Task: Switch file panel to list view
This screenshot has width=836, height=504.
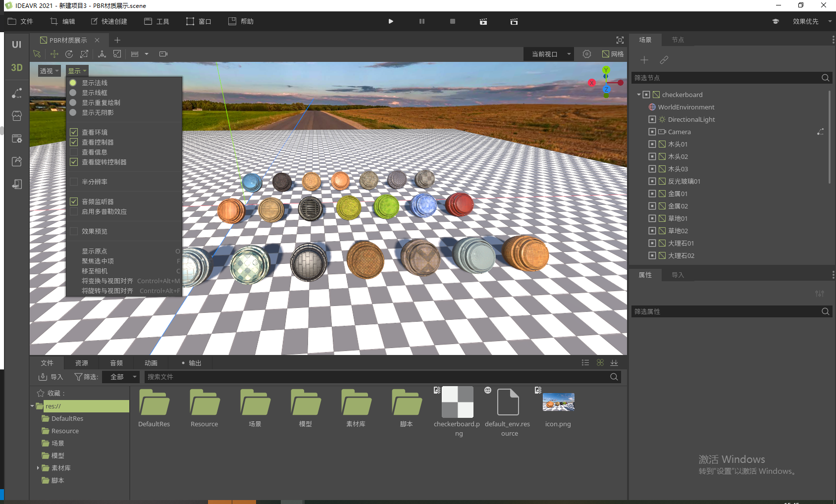Action: coord(585,363)
